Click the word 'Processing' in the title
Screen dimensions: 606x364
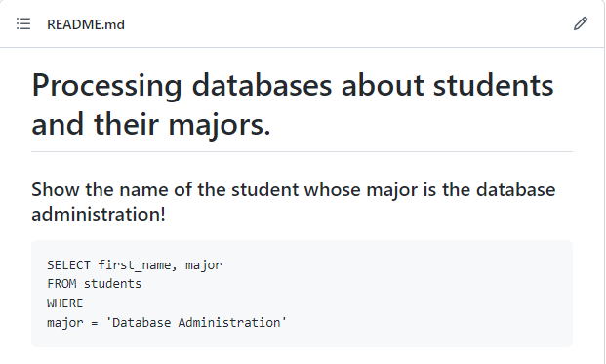(106, 87)
